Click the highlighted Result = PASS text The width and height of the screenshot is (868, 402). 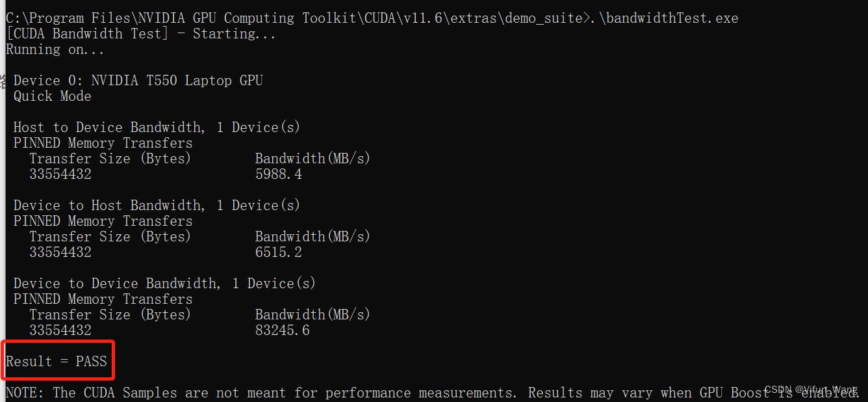pos(57,361)
